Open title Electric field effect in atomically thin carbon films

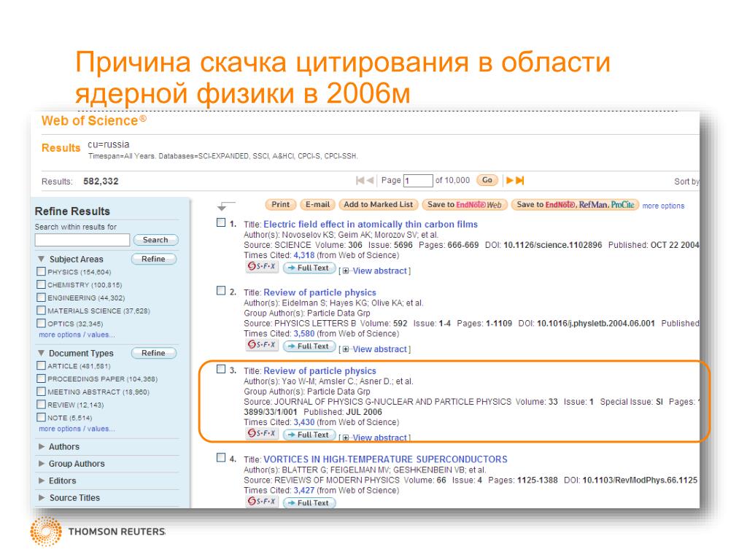(x=371, y=225)
